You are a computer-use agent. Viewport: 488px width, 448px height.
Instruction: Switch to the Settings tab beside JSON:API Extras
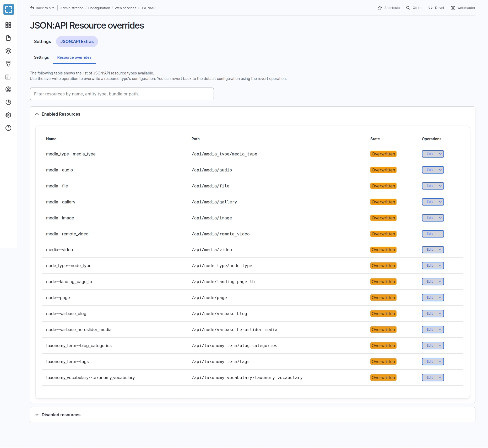pyautogui.click(x=42, y=41)
